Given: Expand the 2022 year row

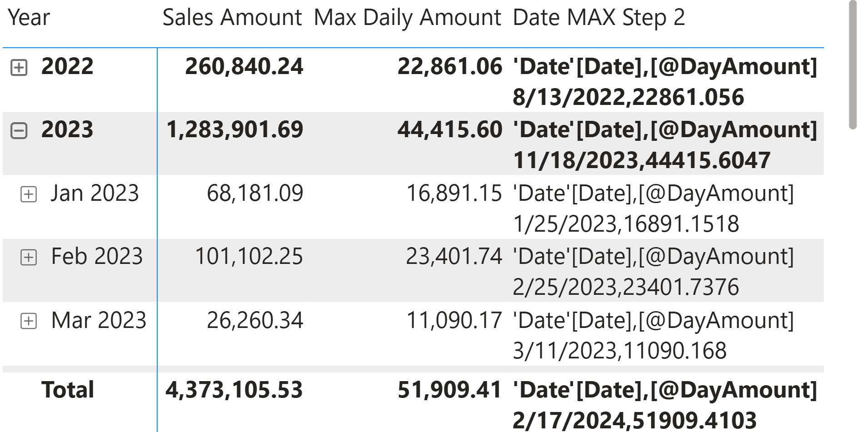Looking at the screenshot, I should (19, 68).
